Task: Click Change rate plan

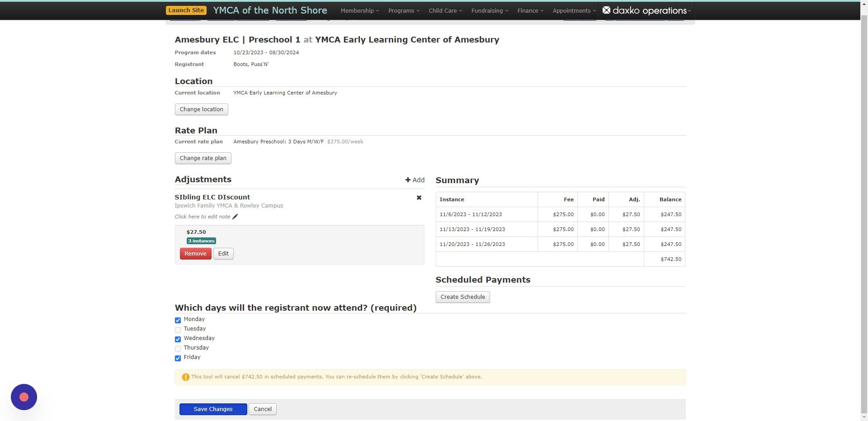Action: click(x=203, y=158)
